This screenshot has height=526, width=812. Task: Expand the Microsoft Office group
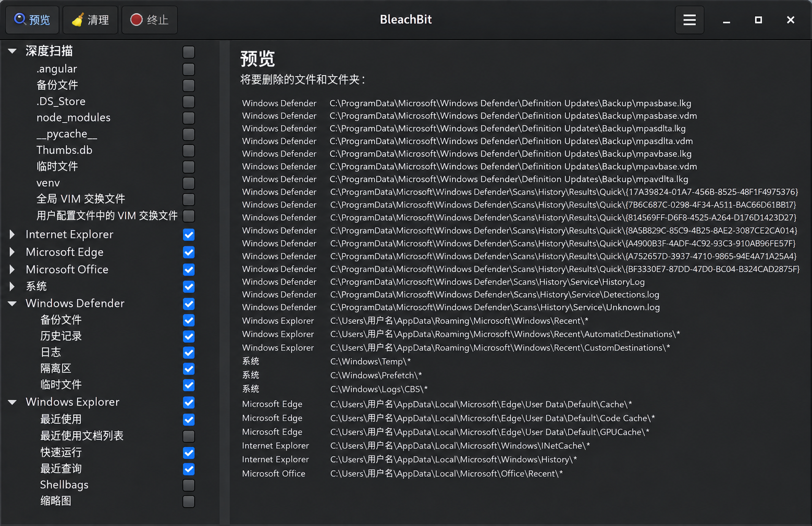(13, 269)
